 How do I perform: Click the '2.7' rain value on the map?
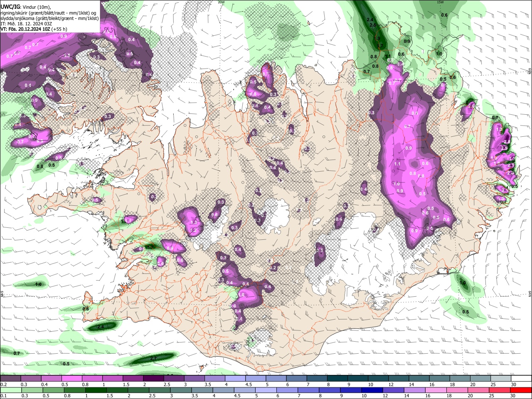pos(153,358)
